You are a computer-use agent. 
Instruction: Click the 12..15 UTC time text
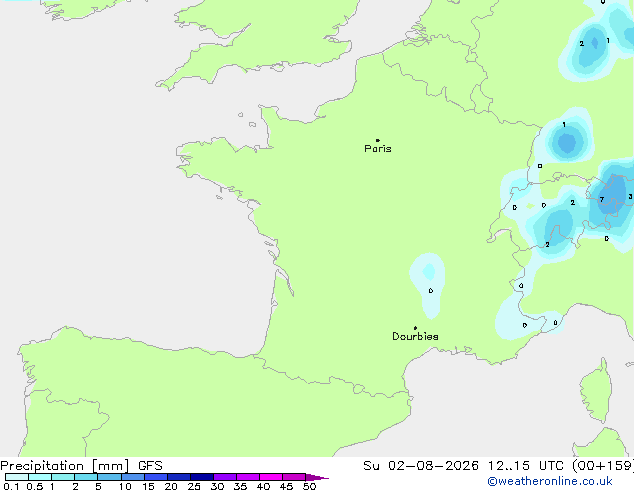[525, 466]
